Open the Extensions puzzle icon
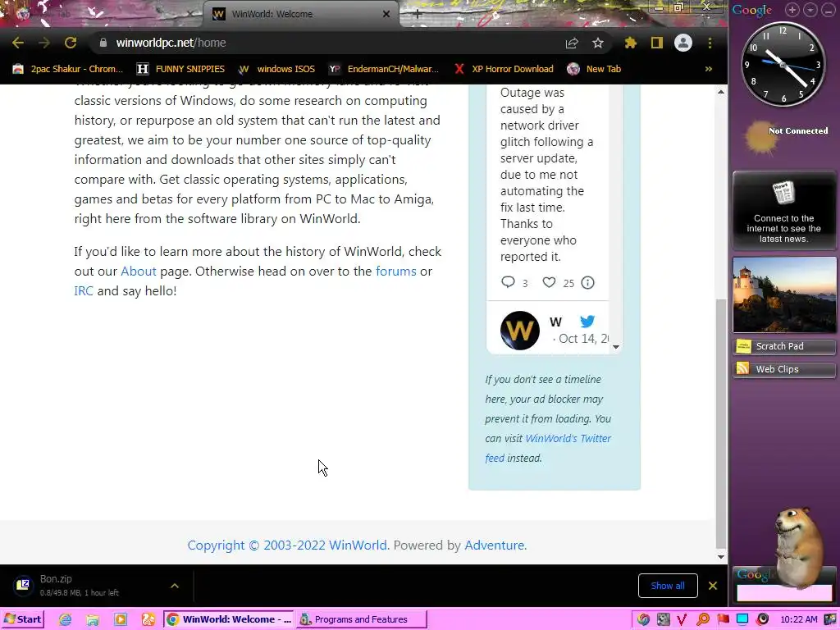Screen dimensions: 840x630 (x=631, y=43)
